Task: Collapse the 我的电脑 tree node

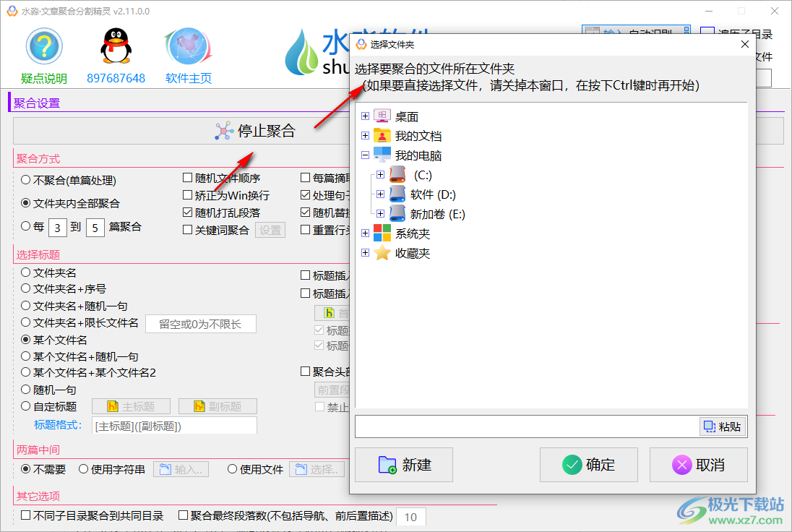Action: coord(365,155)
